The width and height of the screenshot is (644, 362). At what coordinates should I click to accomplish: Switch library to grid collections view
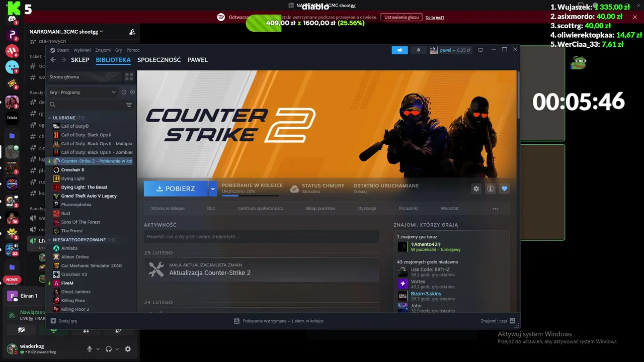point(129,77)
